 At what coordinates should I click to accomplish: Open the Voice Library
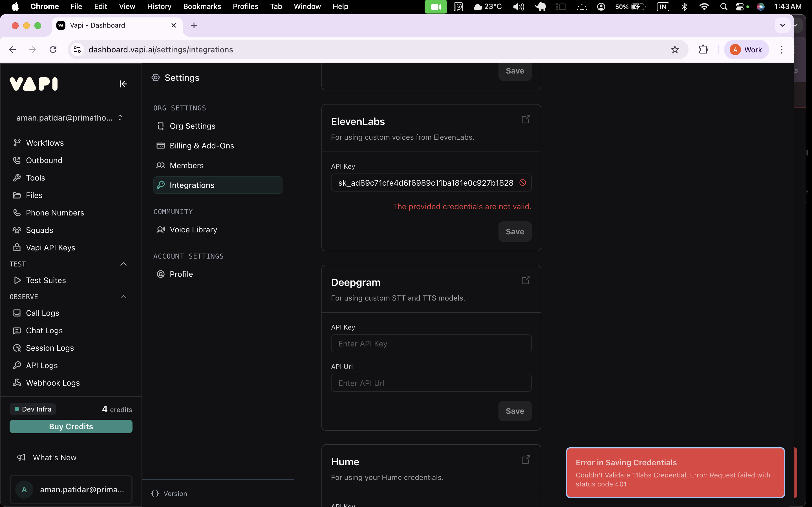coord(193,229)
